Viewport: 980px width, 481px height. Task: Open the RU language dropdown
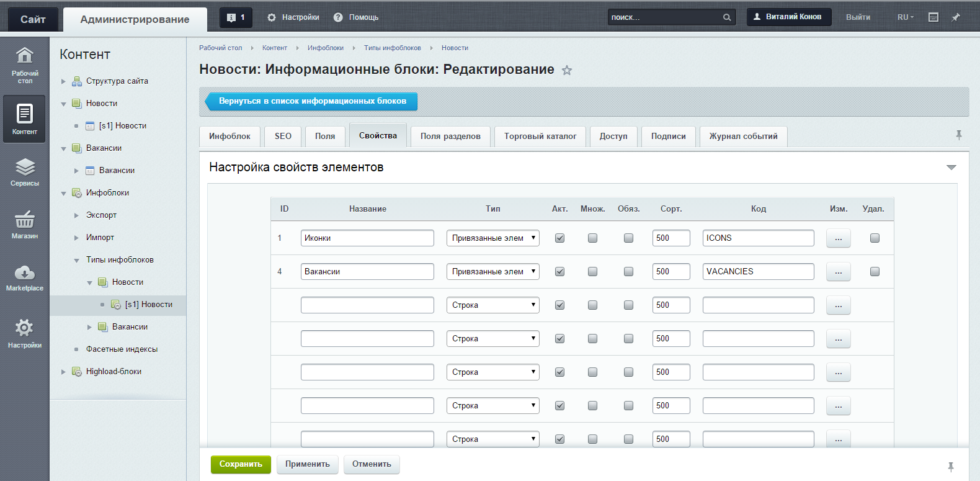point(905,17)
